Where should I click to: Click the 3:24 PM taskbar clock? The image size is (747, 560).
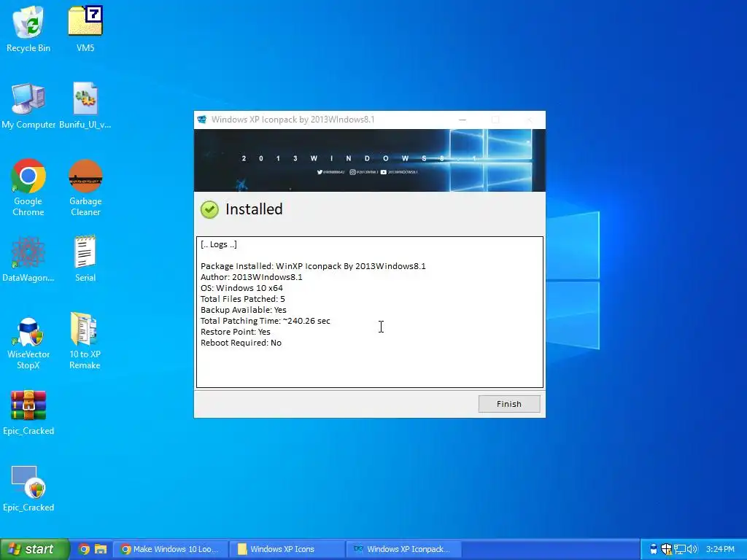[x=720, y=549]
